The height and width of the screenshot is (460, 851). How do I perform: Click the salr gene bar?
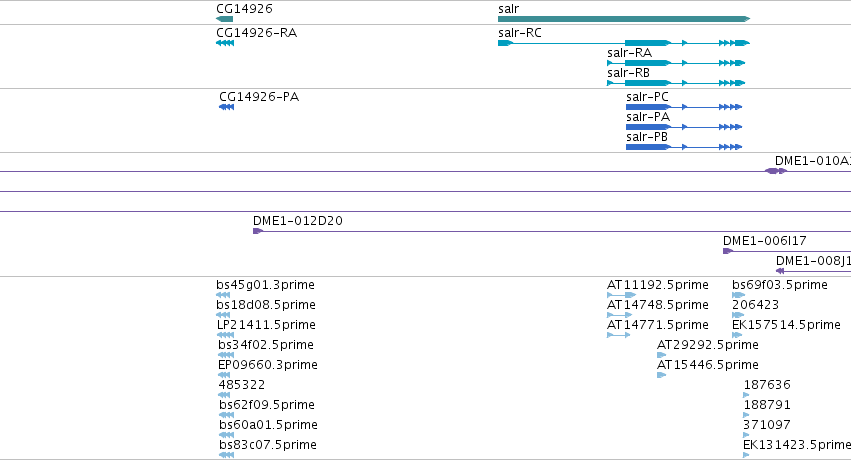[x=624, y=19]
